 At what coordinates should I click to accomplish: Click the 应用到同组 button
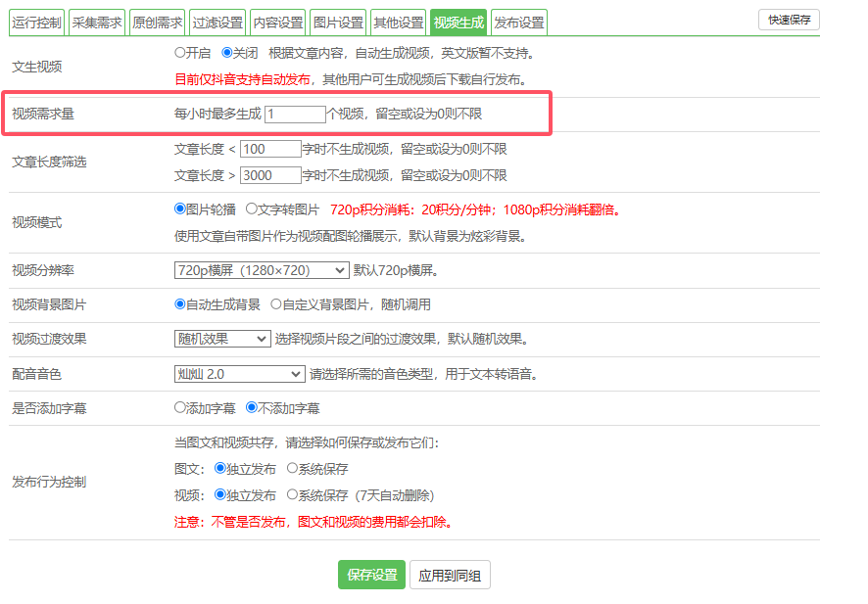click(449, 576)
